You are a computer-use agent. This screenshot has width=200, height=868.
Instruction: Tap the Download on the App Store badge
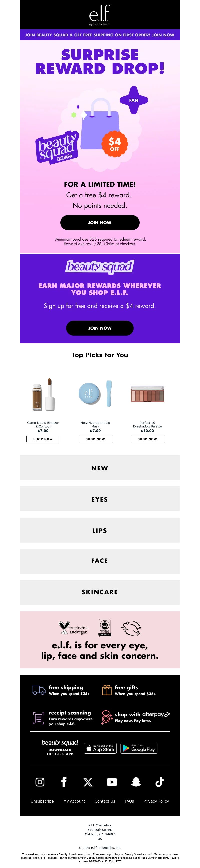(100, 748)
